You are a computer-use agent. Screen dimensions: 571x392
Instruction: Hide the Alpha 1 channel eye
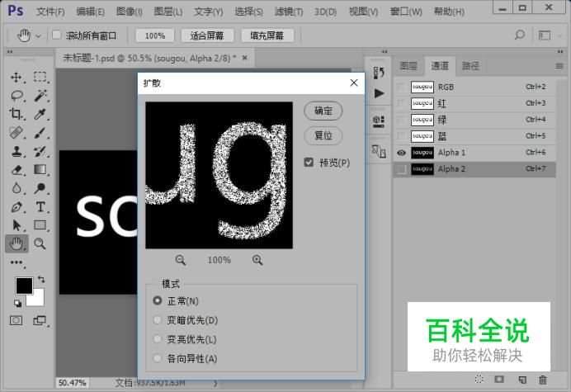tap(401, 153)
